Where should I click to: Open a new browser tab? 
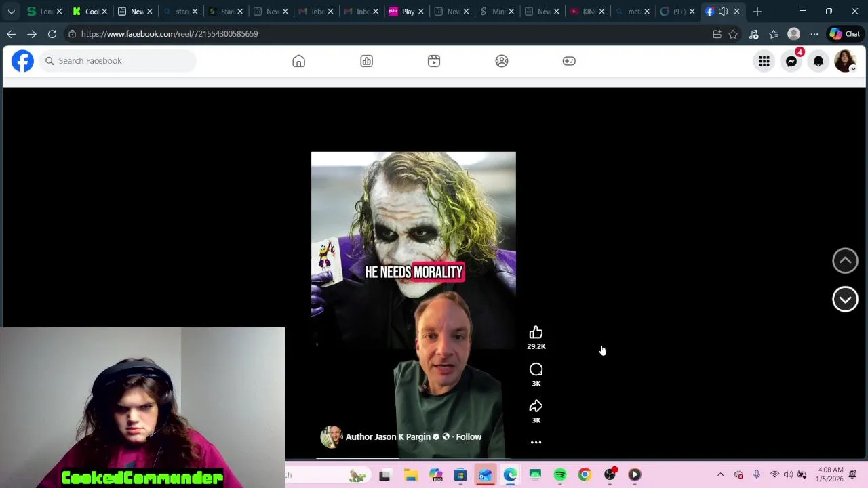[757, 12]
